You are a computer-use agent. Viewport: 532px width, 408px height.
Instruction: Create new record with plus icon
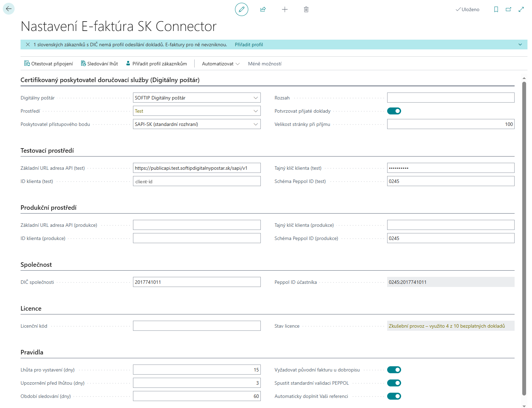[285, 9]
